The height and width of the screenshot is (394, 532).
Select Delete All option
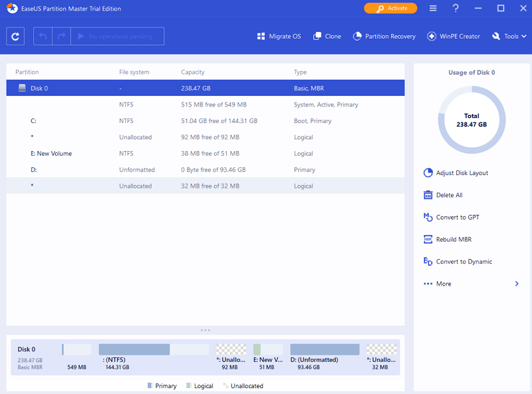[449, 195]
